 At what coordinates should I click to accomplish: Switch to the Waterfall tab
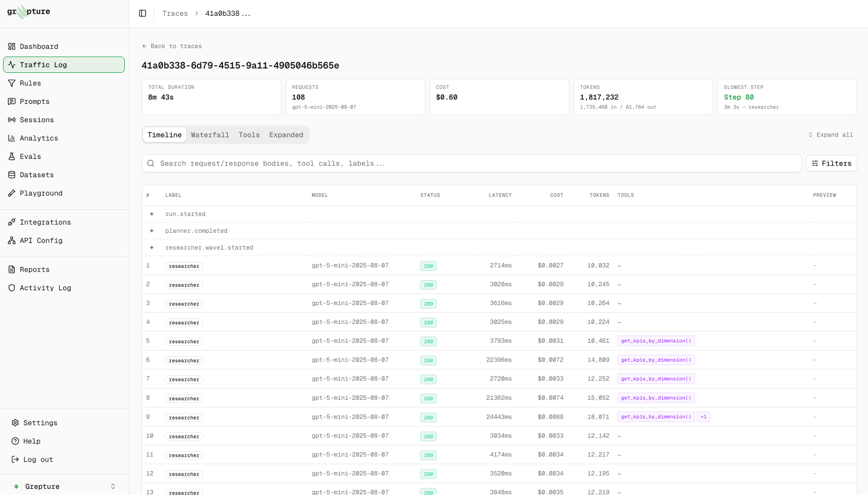[210, 135]
